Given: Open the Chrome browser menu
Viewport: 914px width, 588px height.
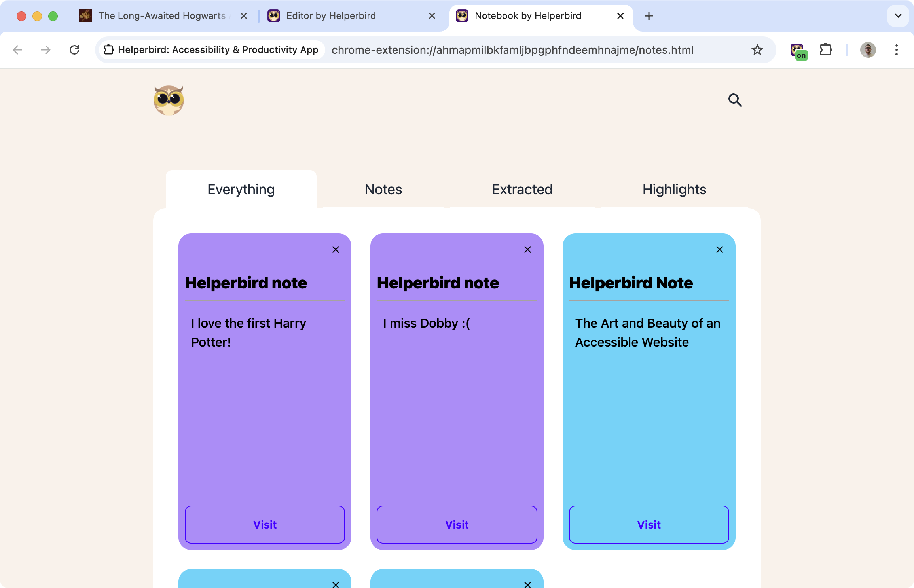Looking at the screenshot, I should 897,50.
